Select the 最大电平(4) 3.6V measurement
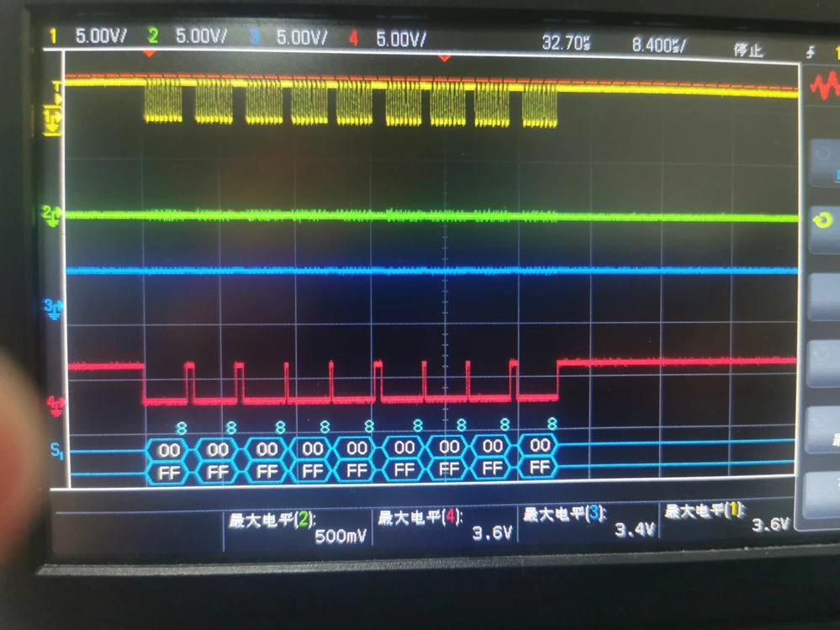Image resolution: width=840 pixels, height=630 pixels. (445, 525)
